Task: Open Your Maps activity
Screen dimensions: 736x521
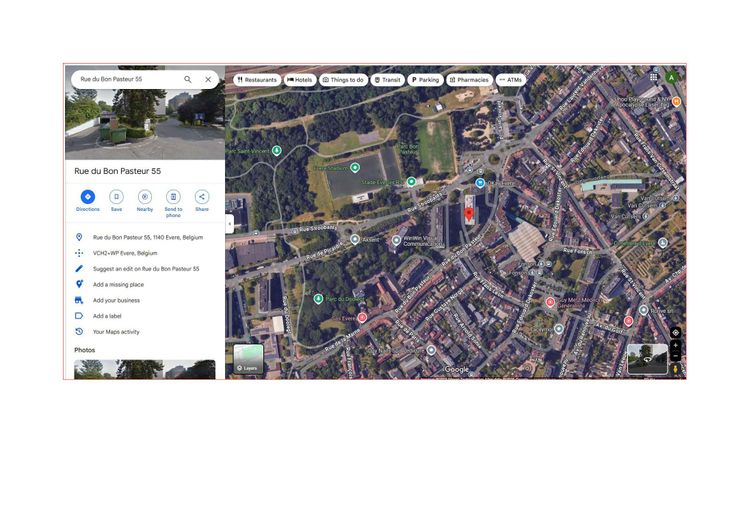Action: (x=116, y=332)
